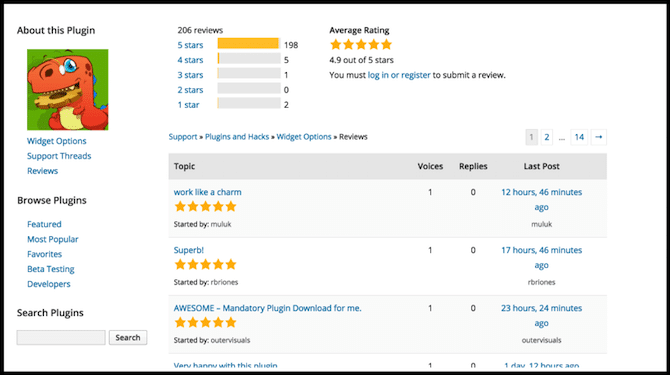Screen dimensions: 670x375
Task: Browse Featured plugins
Action: coord(44,224)
